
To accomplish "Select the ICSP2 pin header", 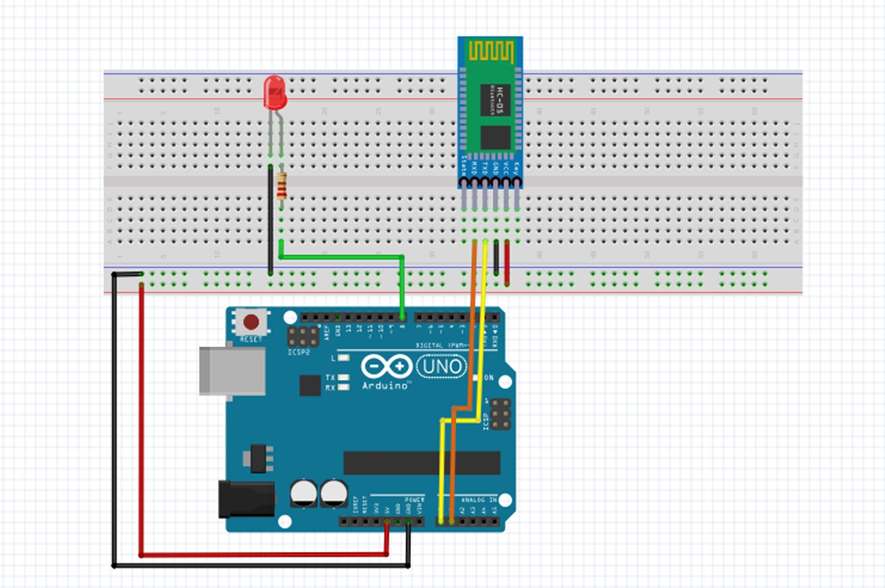I will click(x=304, y=336).
